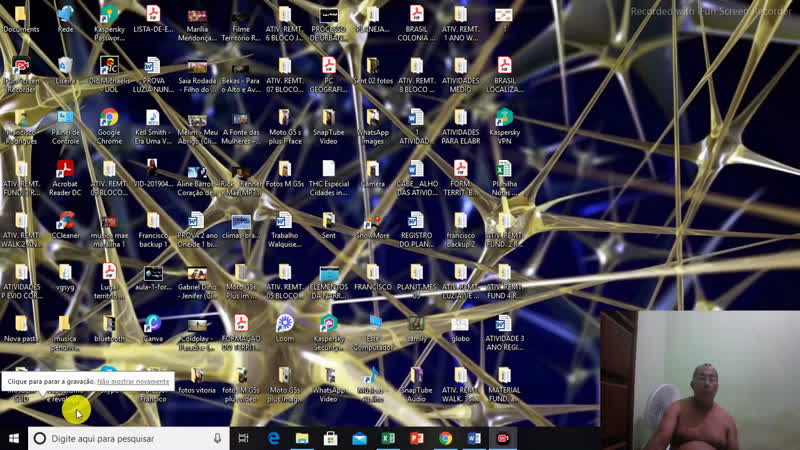The height and width of the screenshot is (450, 800).
Task: Open Task View from the taskbar
Action: tap(243, 438)
